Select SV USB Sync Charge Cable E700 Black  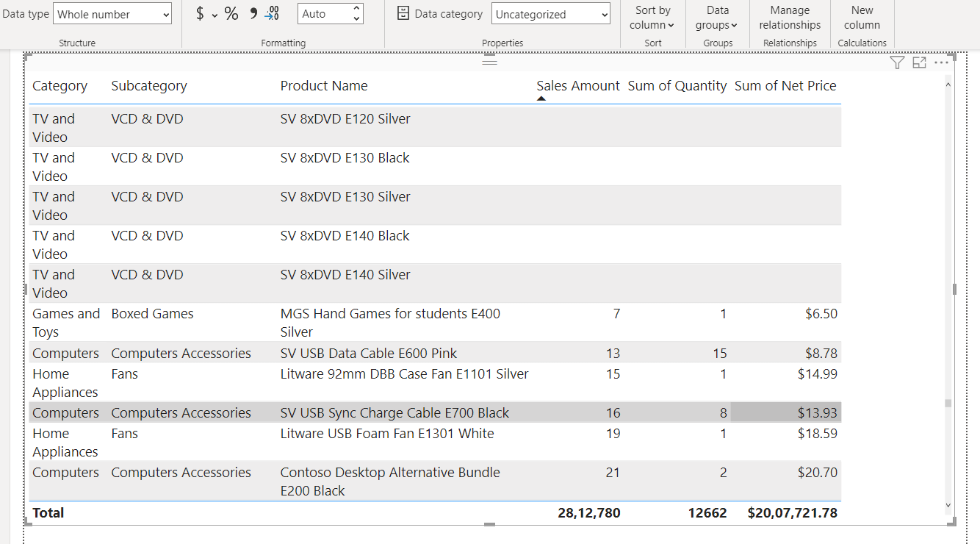[x=394, y=413]
